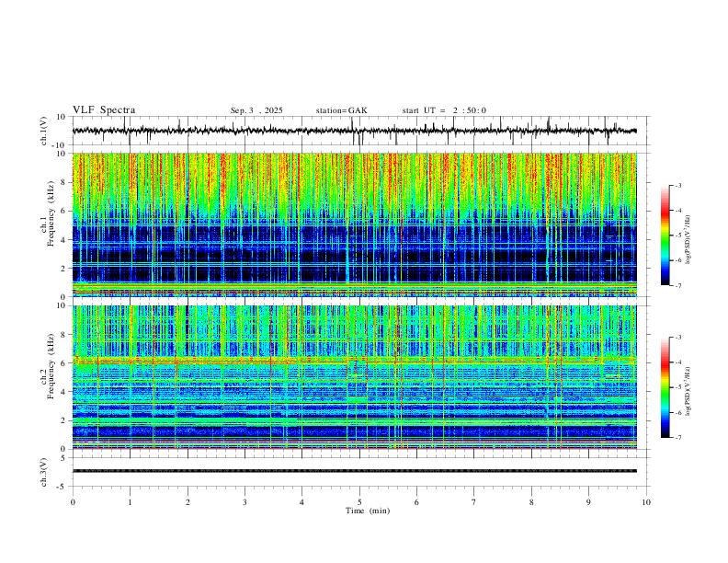
Task: Click the time axis tick label "9"
Action: point(588,502)
